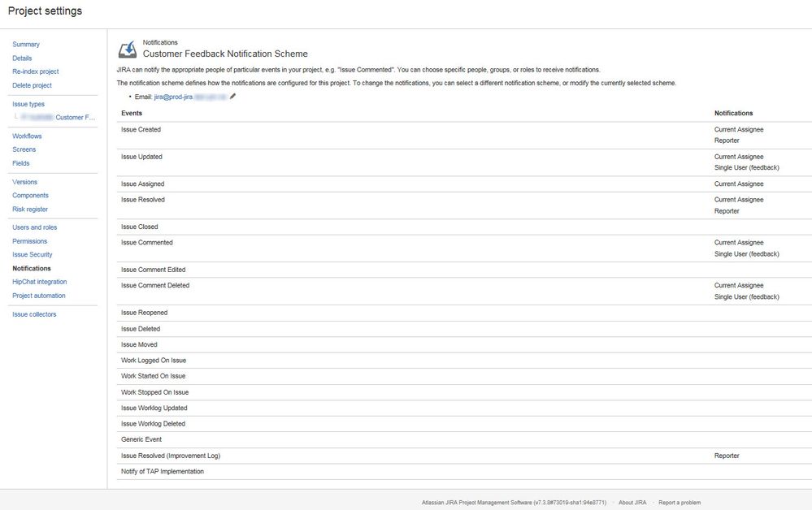Click the Issue Moved event
The image size is (812, 510).
point(139,344)
